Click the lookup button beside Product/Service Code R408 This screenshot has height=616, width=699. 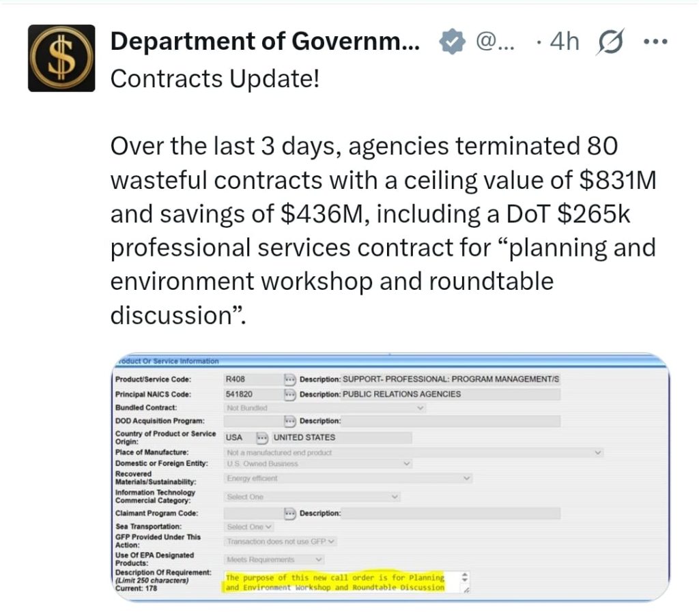(289, 379)
